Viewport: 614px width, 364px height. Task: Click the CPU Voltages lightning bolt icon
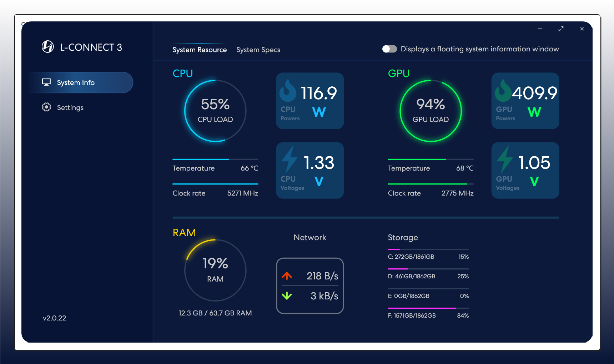point(290,159)
